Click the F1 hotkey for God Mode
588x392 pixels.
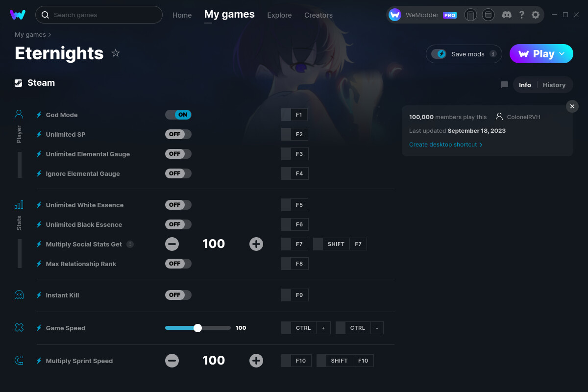pos(295,115)
